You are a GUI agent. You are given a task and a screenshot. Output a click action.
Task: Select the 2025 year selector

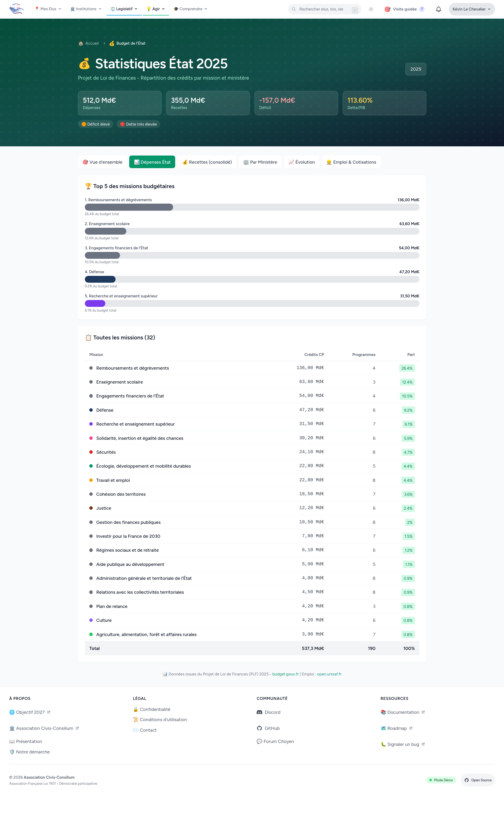[415, 69]
